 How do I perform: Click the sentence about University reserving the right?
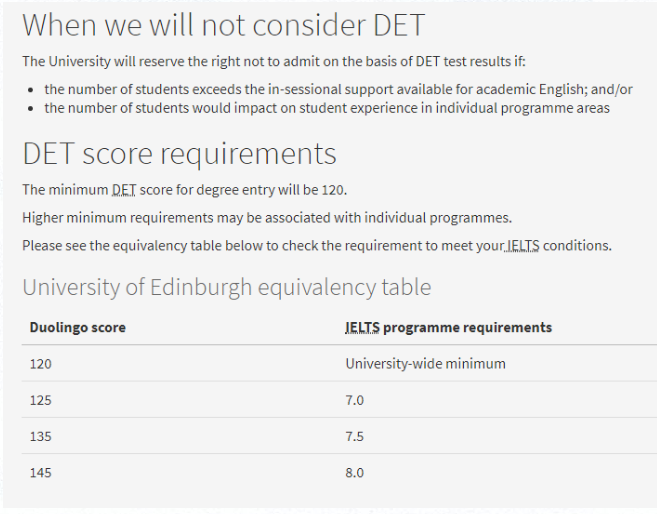[274, 61]
